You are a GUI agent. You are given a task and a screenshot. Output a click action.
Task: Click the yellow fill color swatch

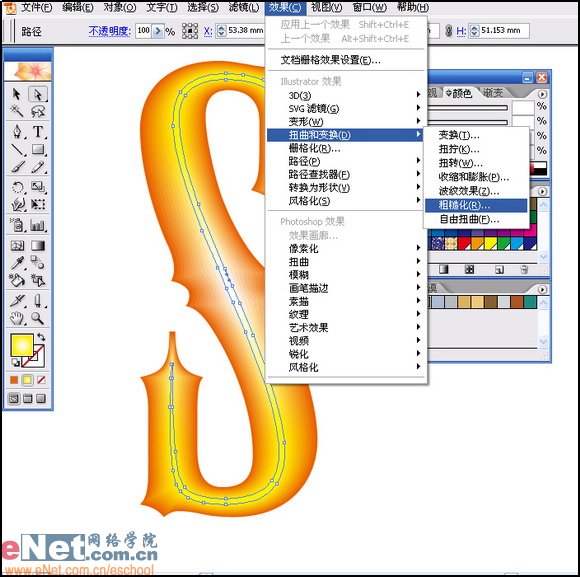pyautogui.click(x=22, y=344)
